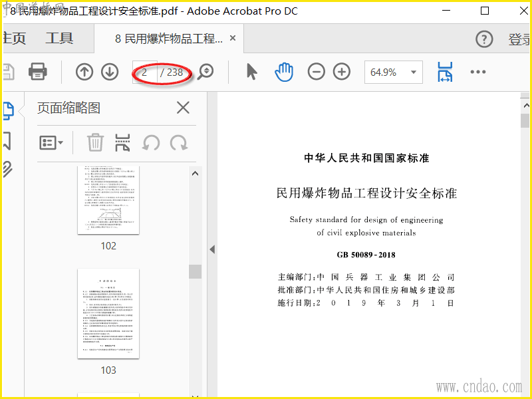
Task: Close the 页面缩略图 panel
Action: [184, 108]
